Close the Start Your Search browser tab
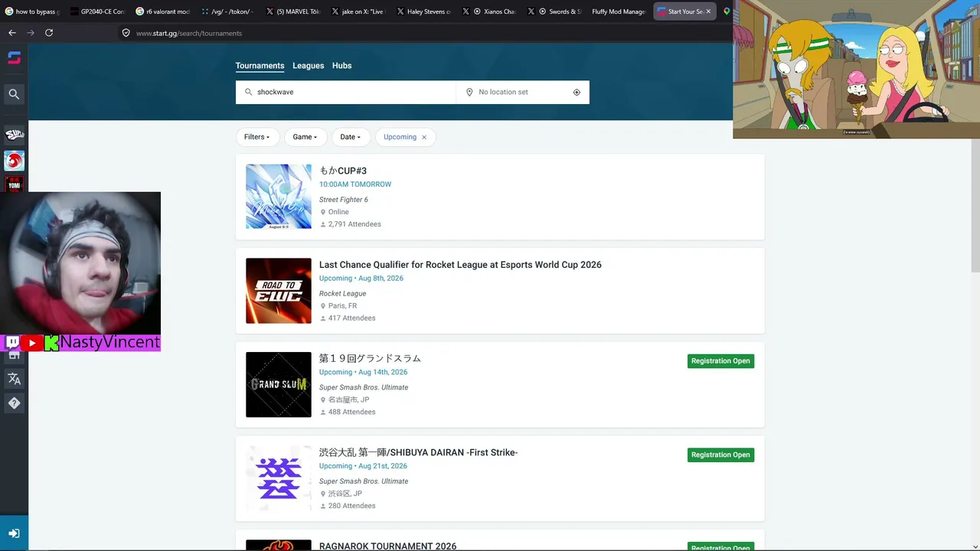 [708, 11]
